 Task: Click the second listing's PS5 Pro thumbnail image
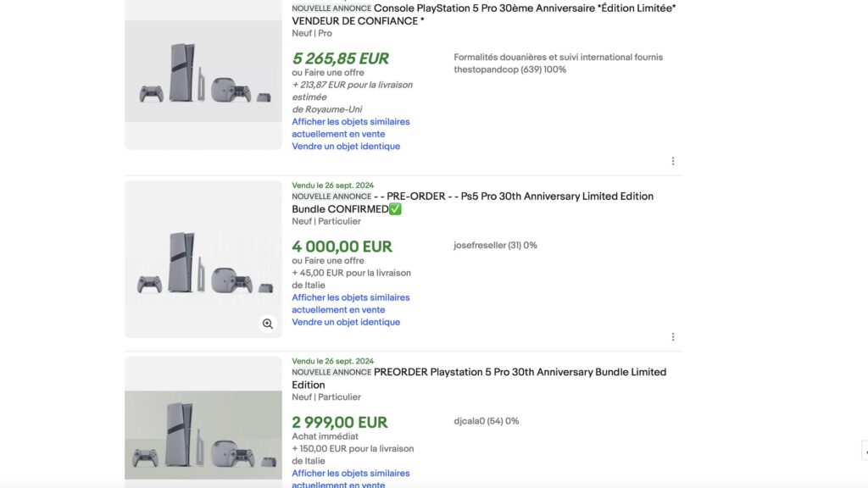203,259
